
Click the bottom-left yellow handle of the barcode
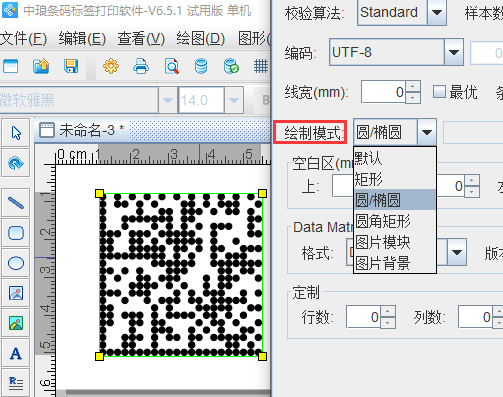[x=99, y=356]
